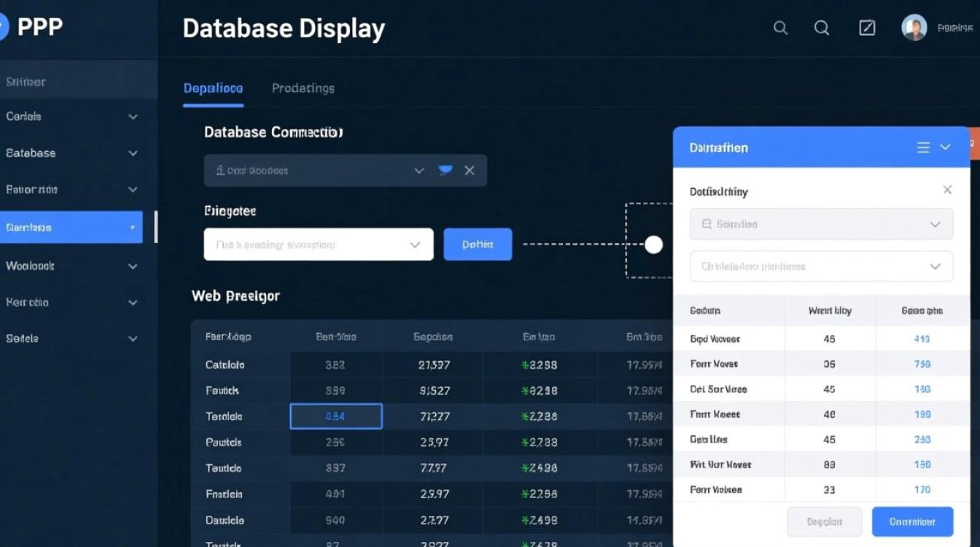980x547 pixels.
Task: Click the white circle node on the dashed connector
Action: pos(654,245)
